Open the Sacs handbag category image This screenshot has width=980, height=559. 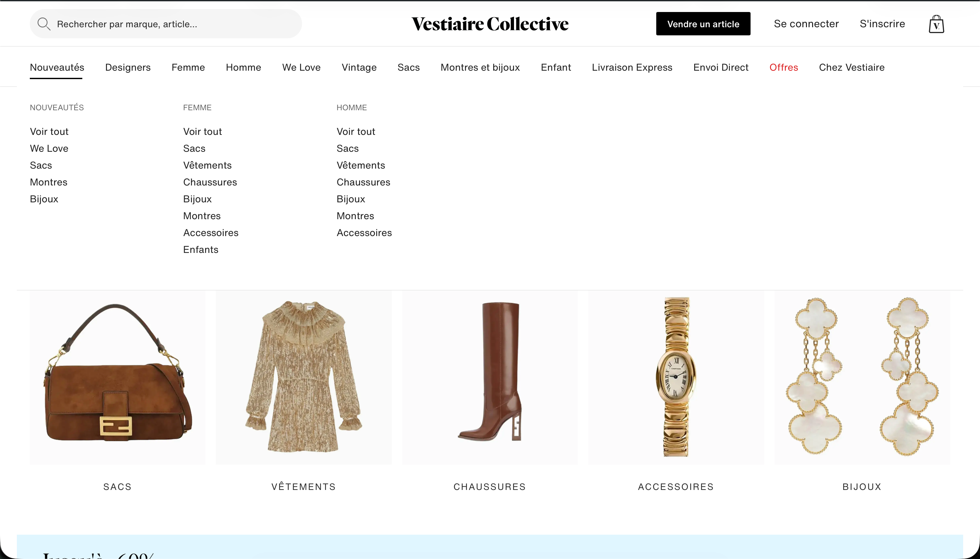117,377
